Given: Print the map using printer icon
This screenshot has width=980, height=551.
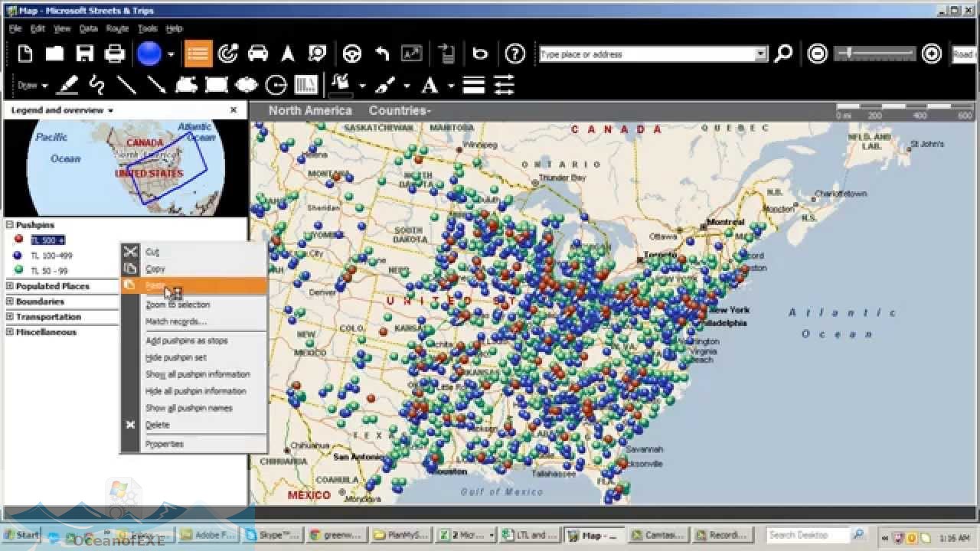Looking at the screenshot, I should click(115, 54).
